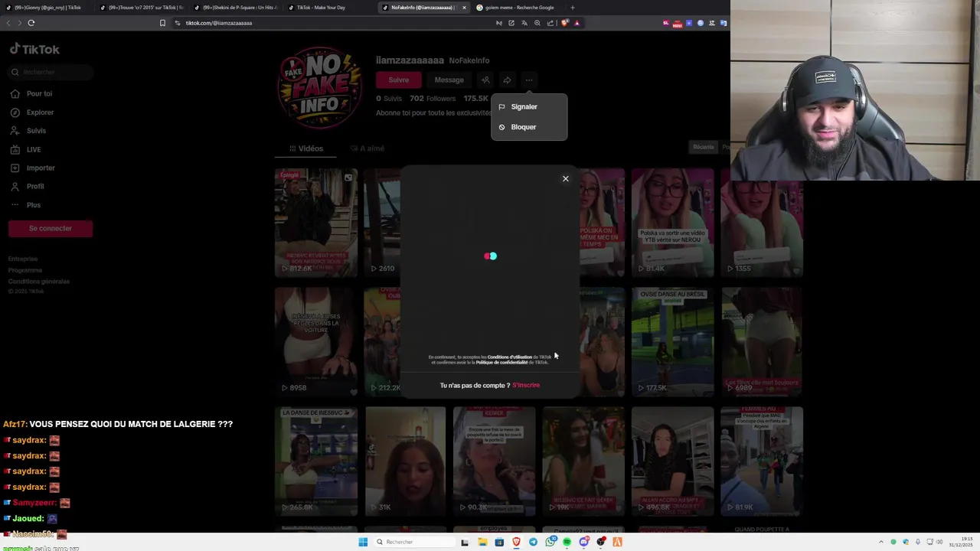Open Brave browser taskbar icon
Image resolution: width=980 pixels, height=551 pixels.
(x=517, y=542)
